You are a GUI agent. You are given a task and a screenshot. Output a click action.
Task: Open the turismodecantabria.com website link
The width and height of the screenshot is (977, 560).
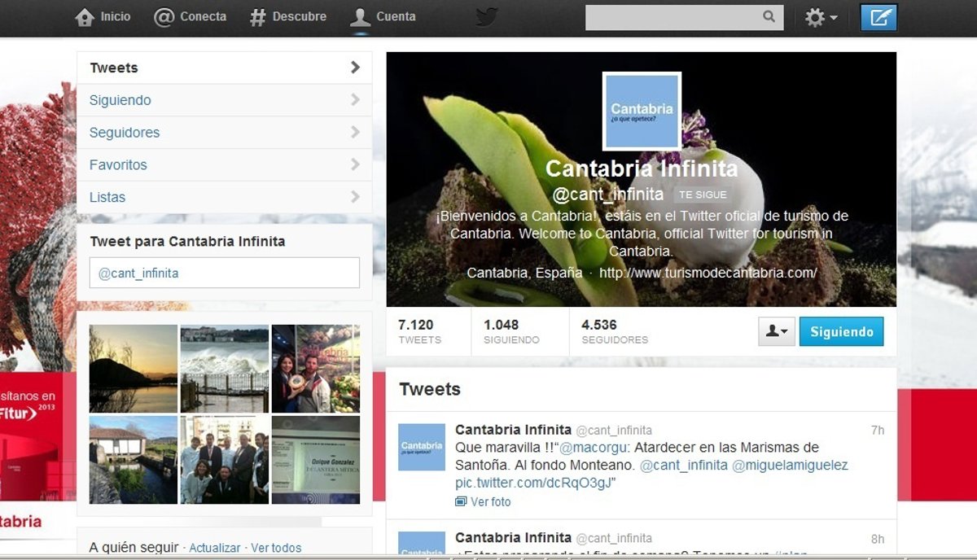click(x=708, y=273)
